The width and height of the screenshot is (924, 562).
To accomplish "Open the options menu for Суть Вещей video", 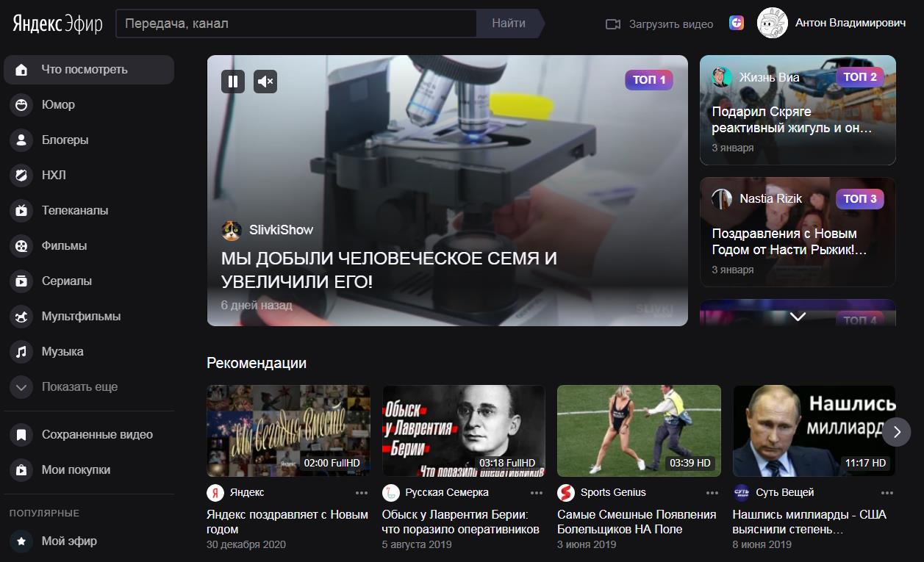I will point(887,493).
